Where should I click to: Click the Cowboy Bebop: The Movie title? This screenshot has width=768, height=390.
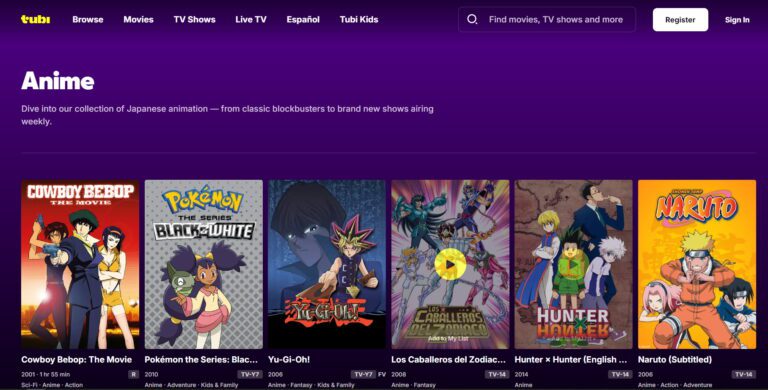pyautogui.click(x=76, y=360)
